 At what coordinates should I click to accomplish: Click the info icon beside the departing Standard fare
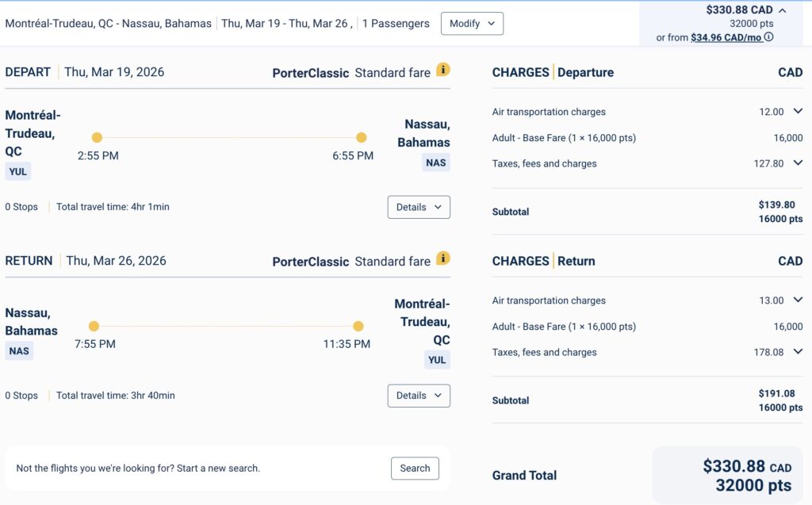443,70
